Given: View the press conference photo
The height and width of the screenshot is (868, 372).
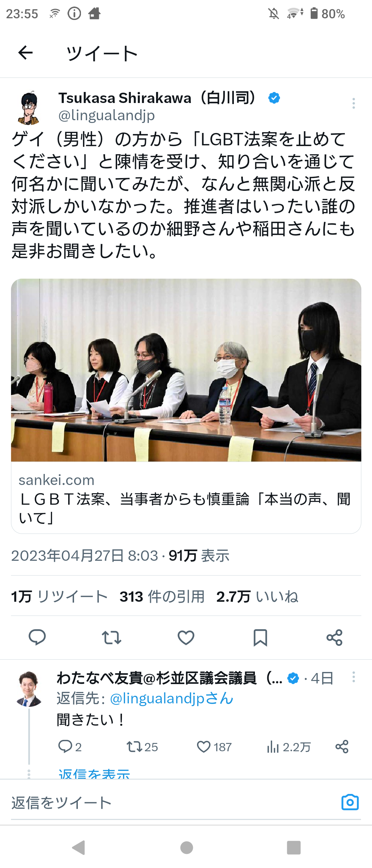Looking at the screenshot, I should (186, 370).
